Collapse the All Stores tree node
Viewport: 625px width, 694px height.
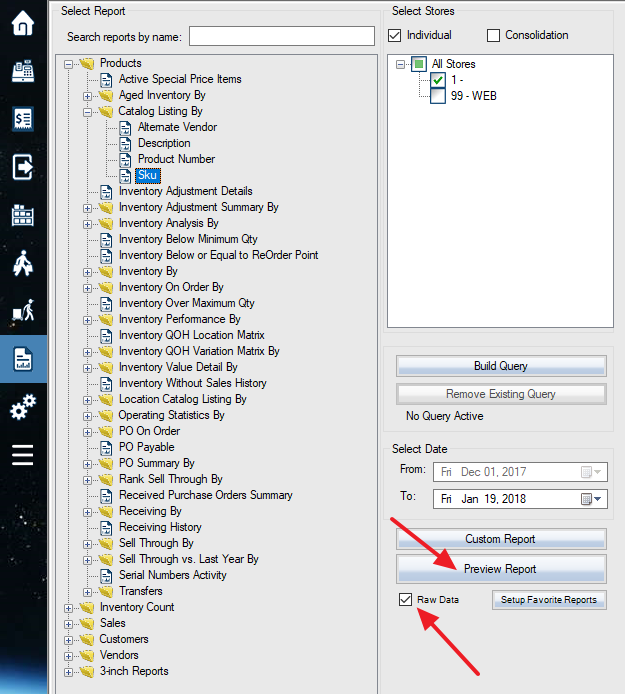point(400,65)
